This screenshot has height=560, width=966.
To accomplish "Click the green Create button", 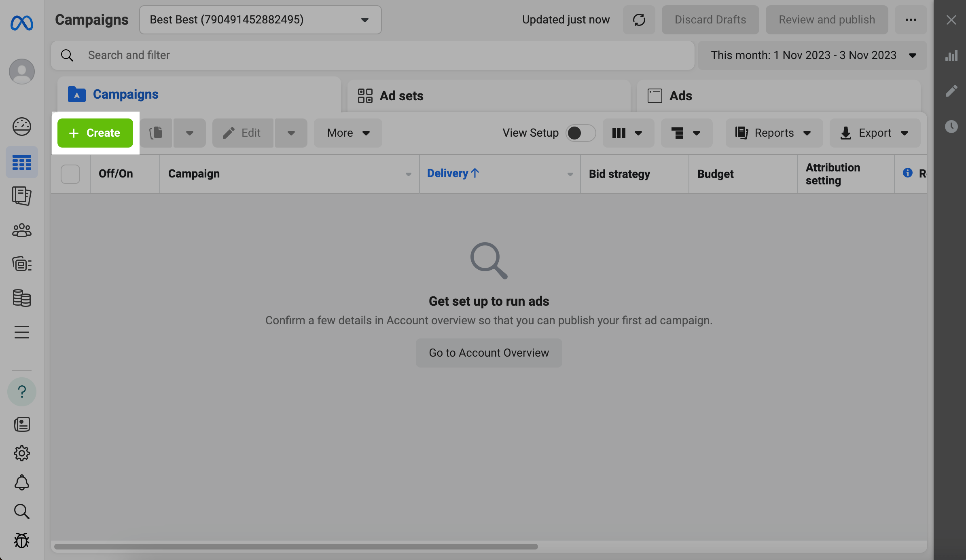I will pyautogui.click(x=95, y=133).
